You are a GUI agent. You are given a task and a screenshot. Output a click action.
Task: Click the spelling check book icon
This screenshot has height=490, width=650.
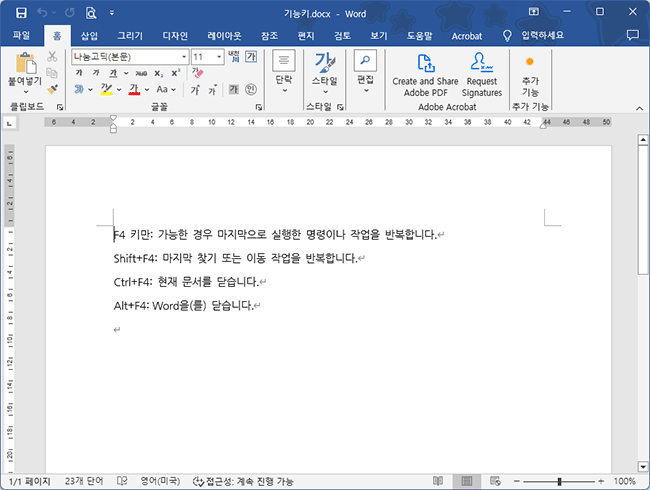click(122, 481)
